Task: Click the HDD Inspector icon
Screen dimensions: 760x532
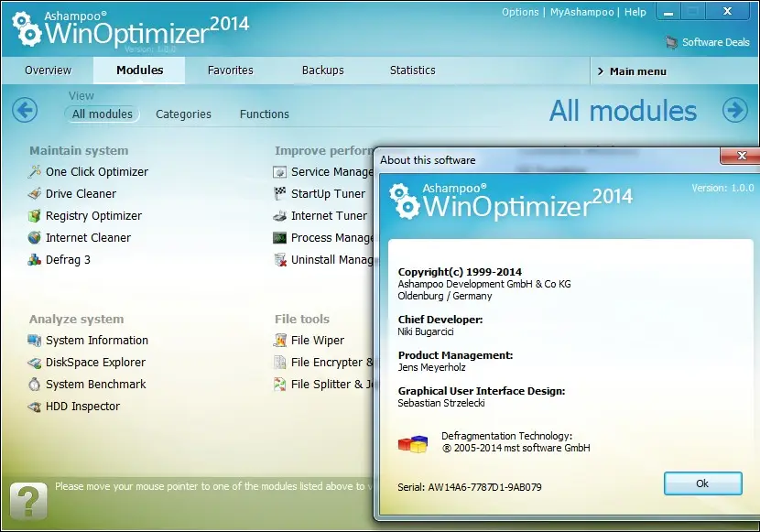Action: click(35, 407)
